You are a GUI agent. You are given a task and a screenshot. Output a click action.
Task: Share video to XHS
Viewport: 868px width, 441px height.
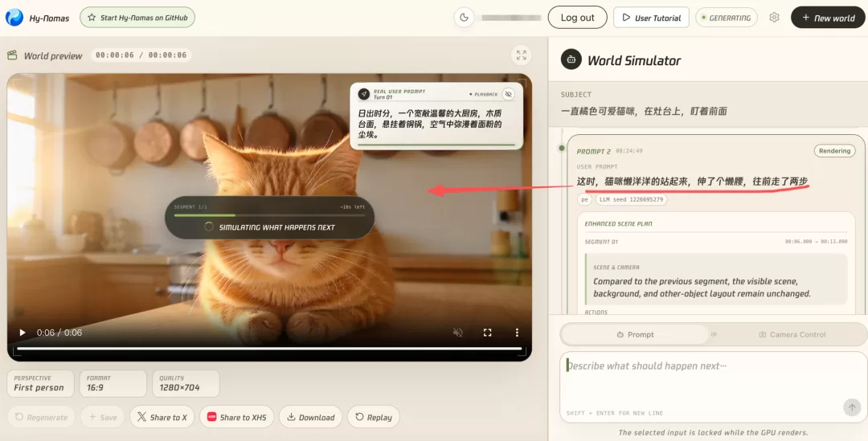pos(237,417)
